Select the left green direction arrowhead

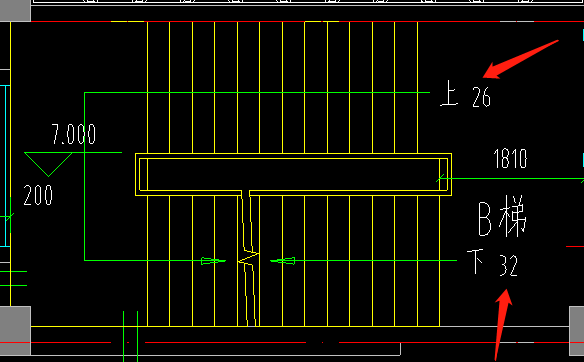coord(213,261)
